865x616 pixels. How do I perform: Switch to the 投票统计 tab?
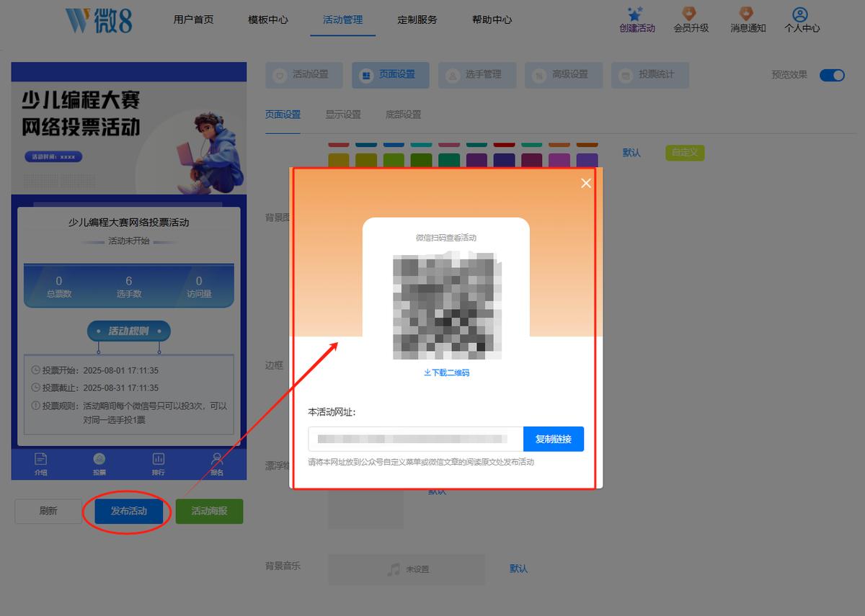click(x=650, y=75)
